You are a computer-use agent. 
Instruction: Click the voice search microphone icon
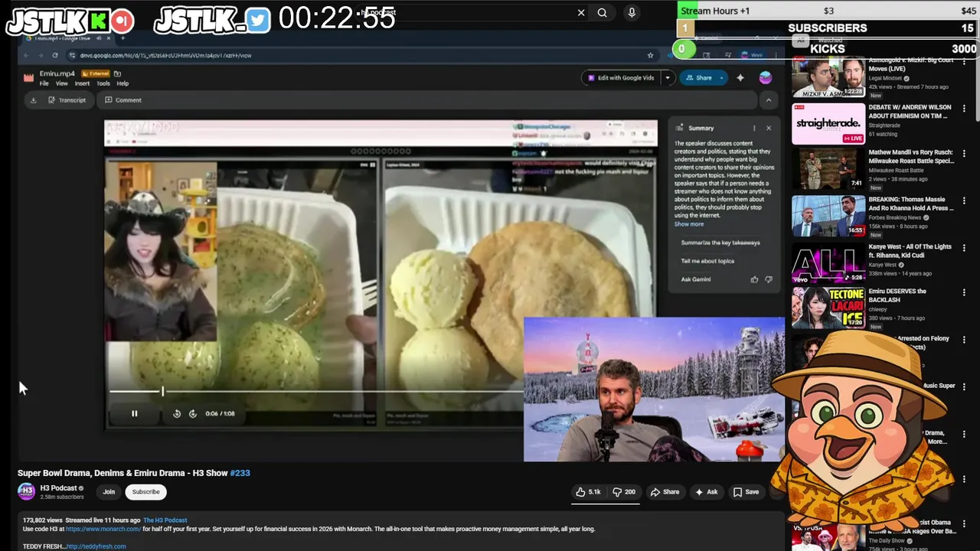point(632,12)
